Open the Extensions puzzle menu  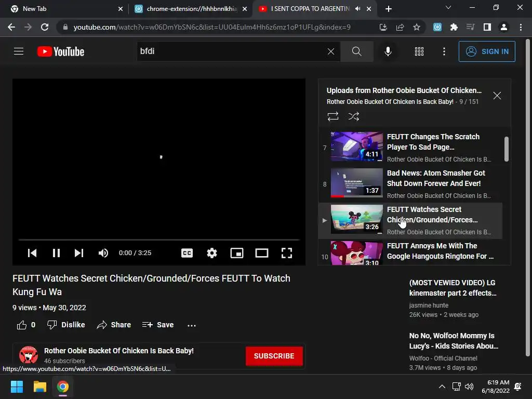(454, 27)
